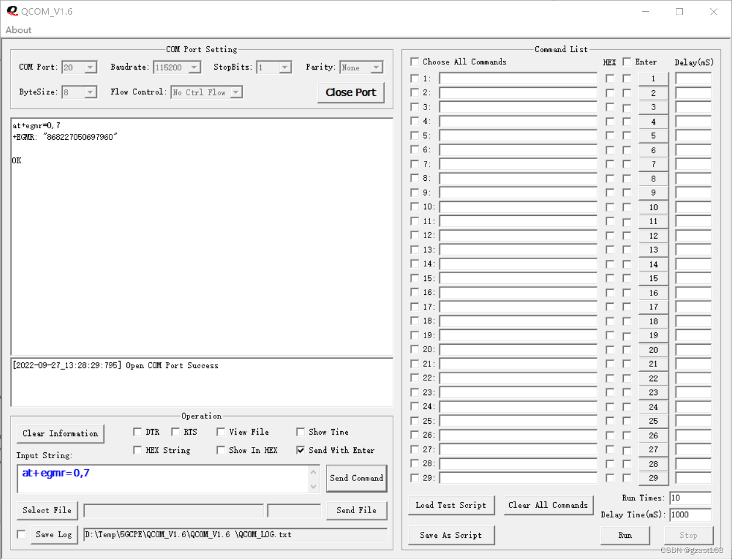Click the Close Port button
Screen dimensions: 732x560
351,92
